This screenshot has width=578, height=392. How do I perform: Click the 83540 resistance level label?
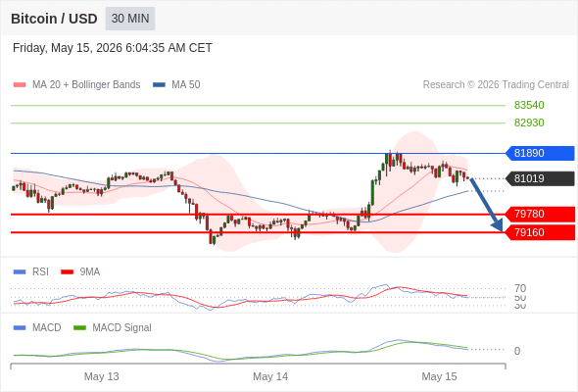point(529,105)
